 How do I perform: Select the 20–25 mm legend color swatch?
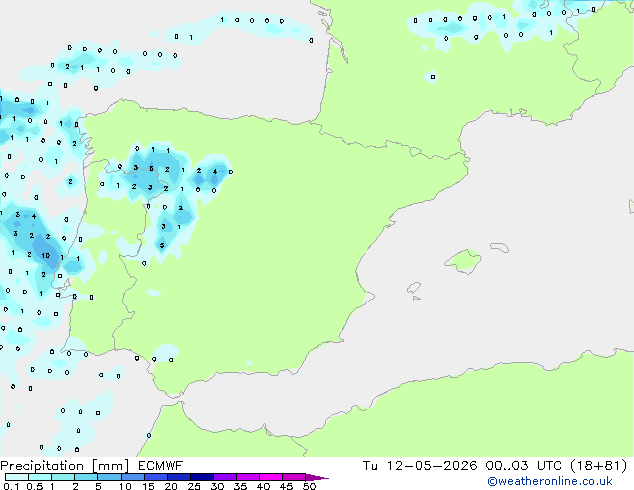(178, 477)
